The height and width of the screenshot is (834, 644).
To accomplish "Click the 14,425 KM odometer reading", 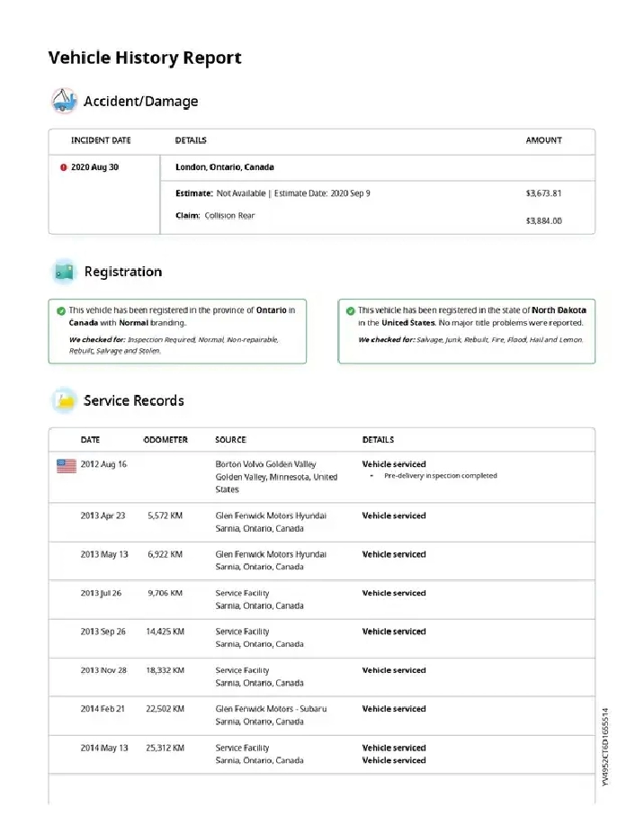I will click(x=165, y=632).
